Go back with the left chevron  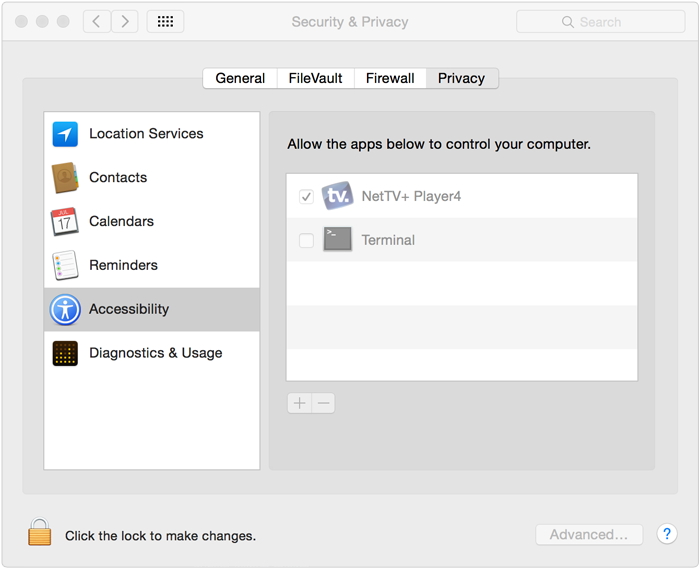coord(96,21)
